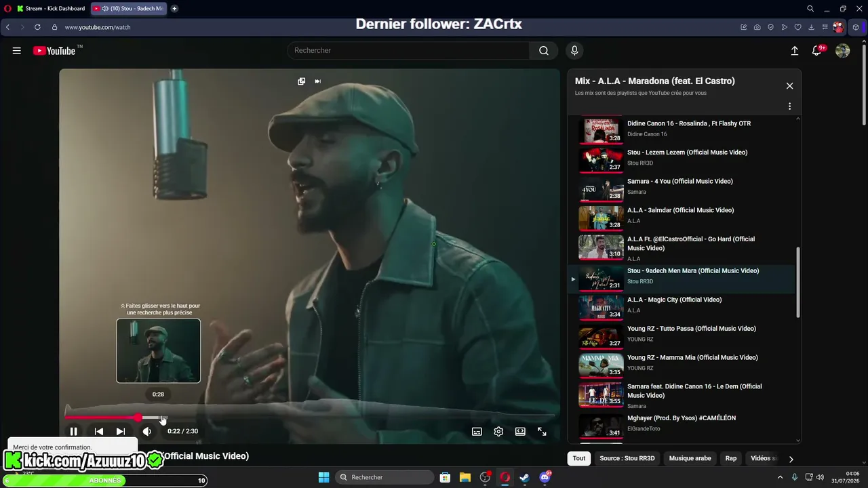868x488 pixels.
Task: Open File Explorer from the taskbar
Action: point(465,477)
